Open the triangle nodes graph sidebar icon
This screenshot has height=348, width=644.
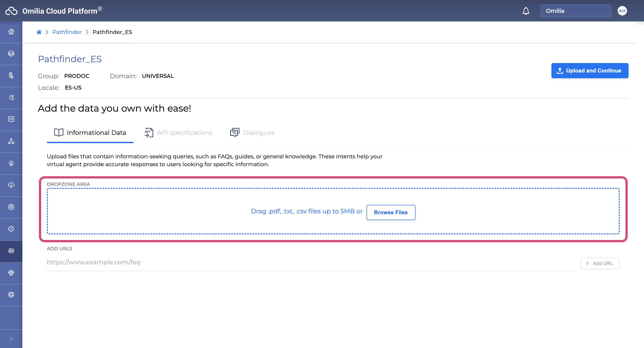pos(11,141)
